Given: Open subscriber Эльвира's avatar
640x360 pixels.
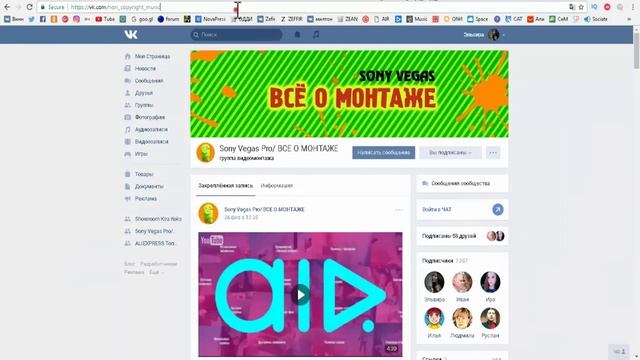Looking at the screenshot, I should click(x=434, y=282).
